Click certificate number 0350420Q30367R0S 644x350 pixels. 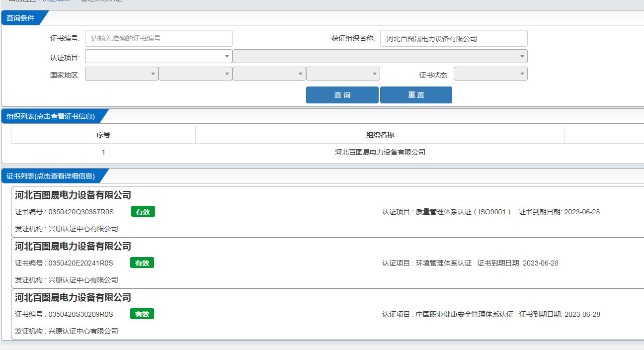click(x=81, y=212)
